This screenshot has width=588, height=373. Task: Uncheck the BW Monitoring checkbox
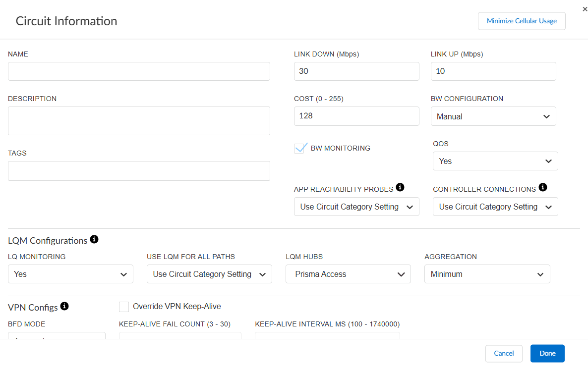(301, 148)
